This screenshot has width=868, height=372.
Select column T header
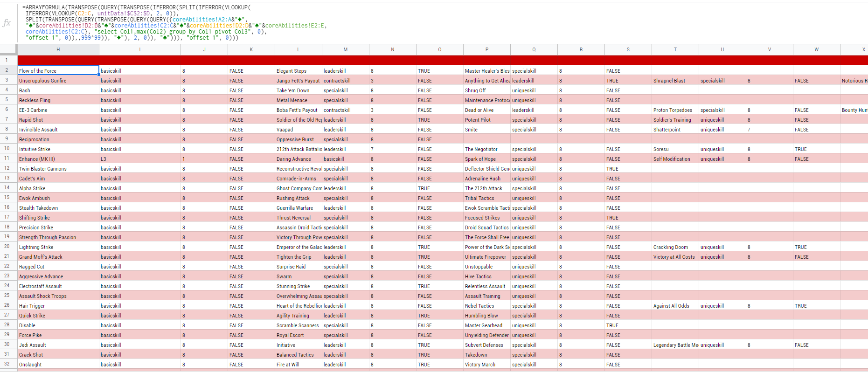tap(675, 49)
